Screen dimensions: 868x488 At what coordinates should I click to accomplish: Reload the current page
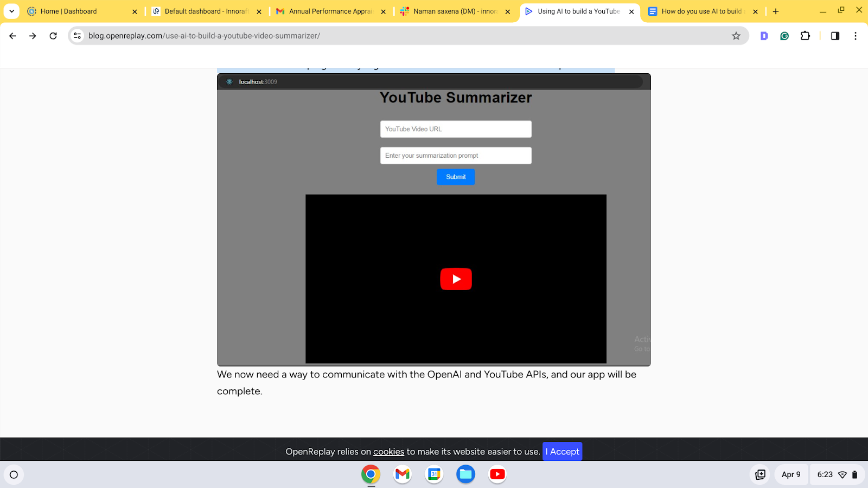tap(53, 36)
